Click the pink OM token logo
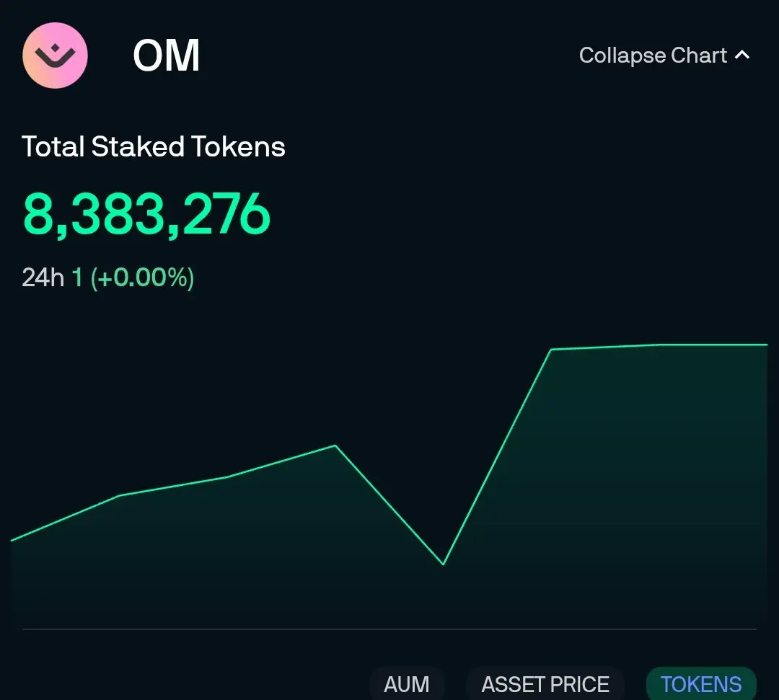 click(x=55, y=56)
